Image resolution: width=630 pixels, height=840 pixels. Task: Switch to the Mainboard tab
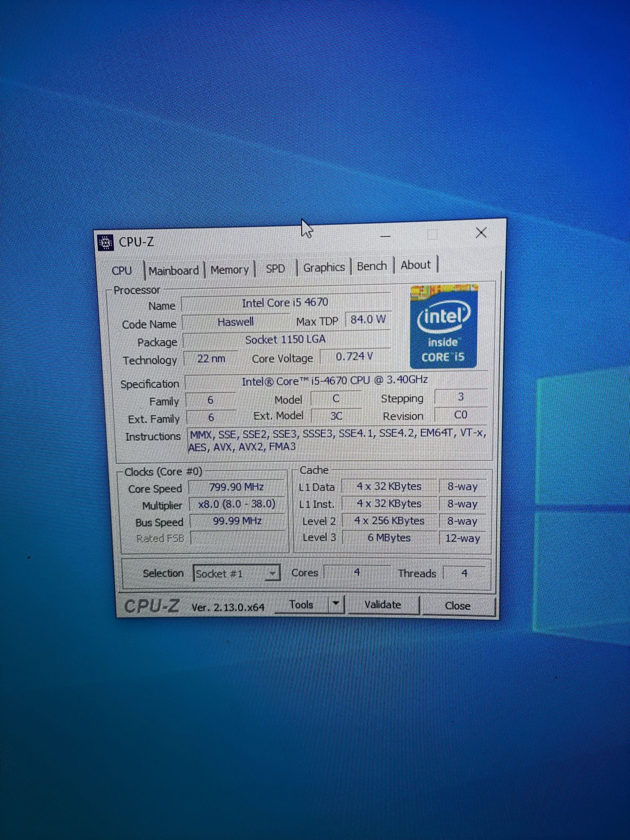coord(173,270)
